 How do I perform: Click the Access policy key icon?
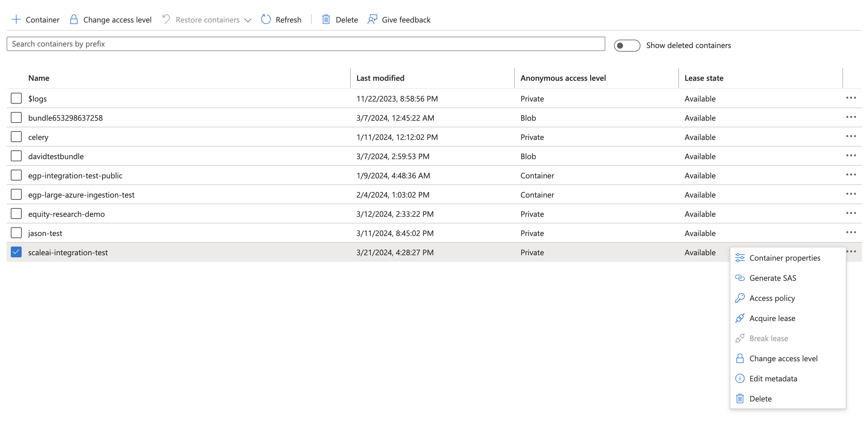739,298
